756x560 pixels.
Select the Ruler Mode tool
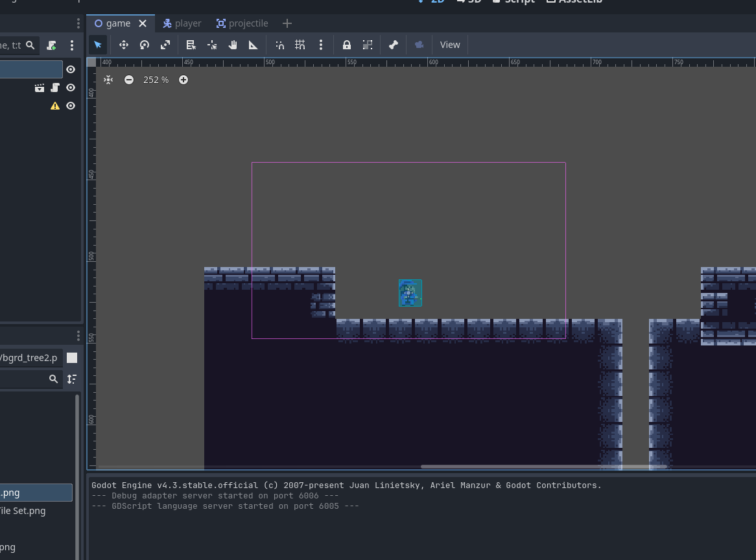pyautogui.click(x=254, y=45)
